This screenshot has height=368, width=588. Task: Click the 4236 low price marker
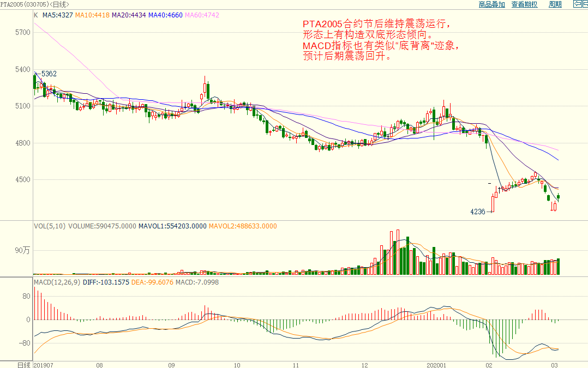pyautogui.click(x=477, y=212)
